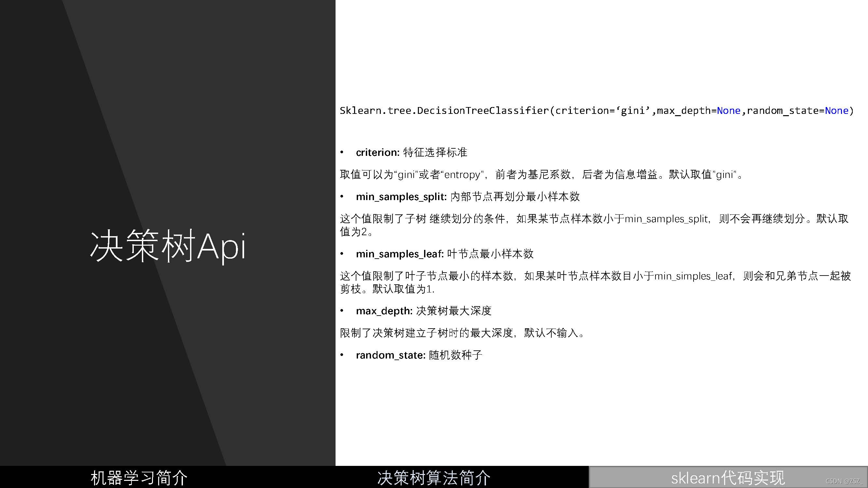Viewport: 868px width, 488px height.
Task: Click the max_depth: 决策树最大深度 bullet
Action: (423, 310)
